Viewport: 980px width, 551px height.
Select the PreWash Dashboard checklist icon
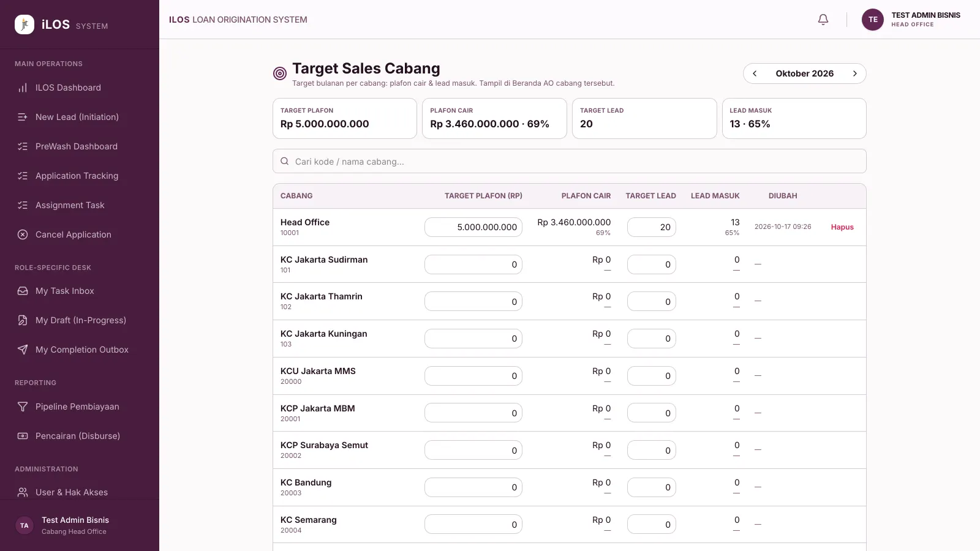23,146
